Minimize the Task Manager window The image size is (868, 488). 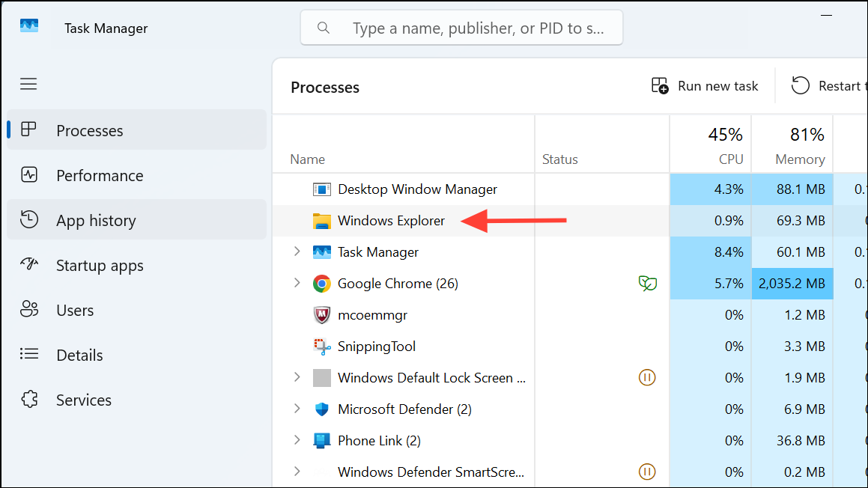[x=827, y=16]
